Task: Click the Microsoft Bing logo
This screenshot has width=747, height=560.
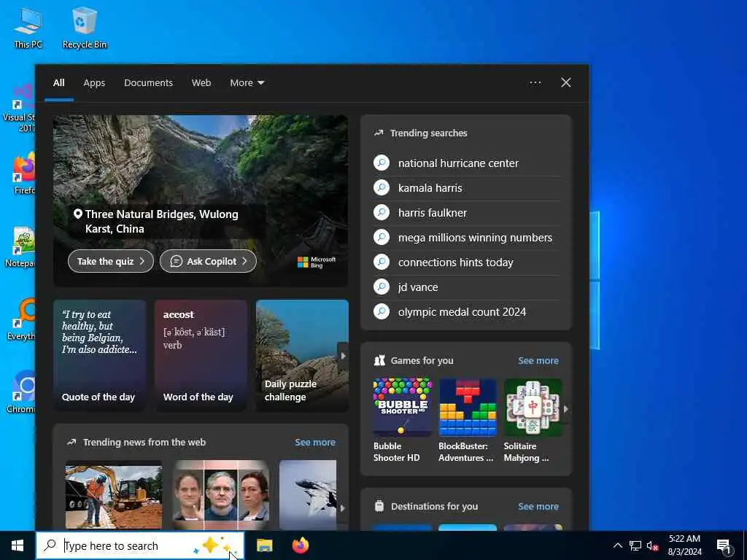Action: (x=317, y=262)
